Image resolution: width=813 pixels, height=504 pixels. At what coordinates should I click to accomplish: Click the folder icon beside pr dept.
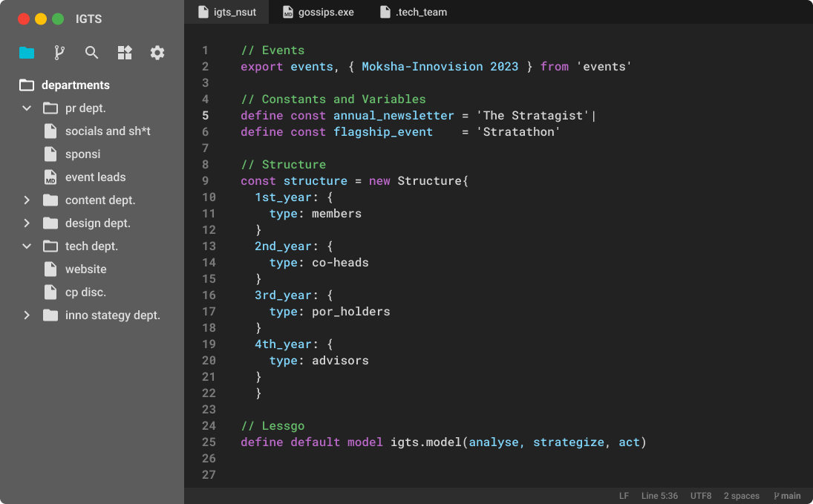pos(50,108)
